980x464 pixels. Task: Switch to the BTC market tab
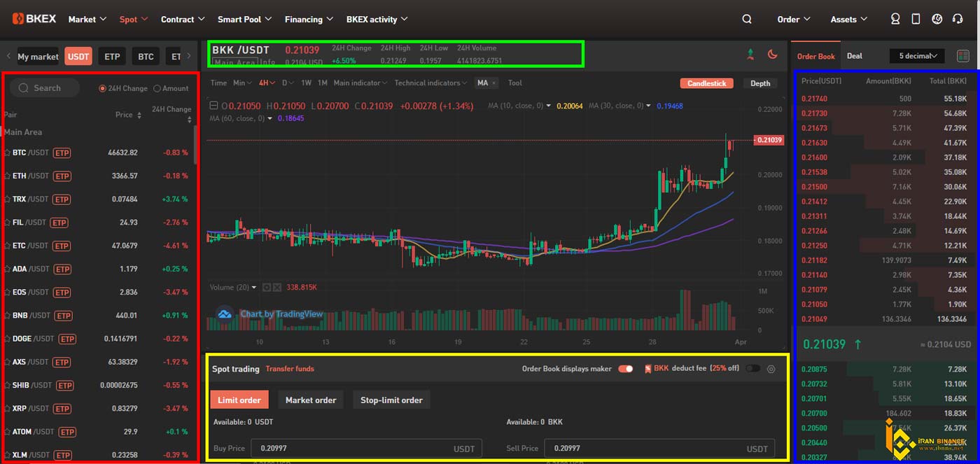pos(146,57)
